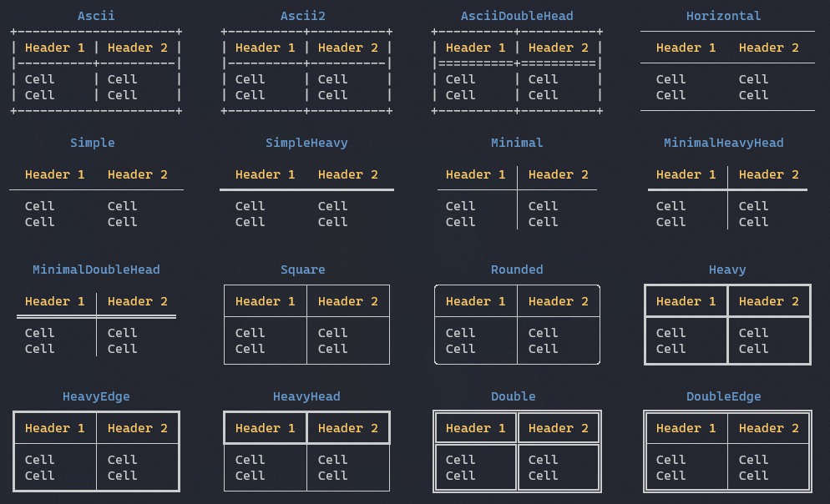This screenshot has height=504, width=830.
Task: Select the Rounded table title
Action: [517, 270]
